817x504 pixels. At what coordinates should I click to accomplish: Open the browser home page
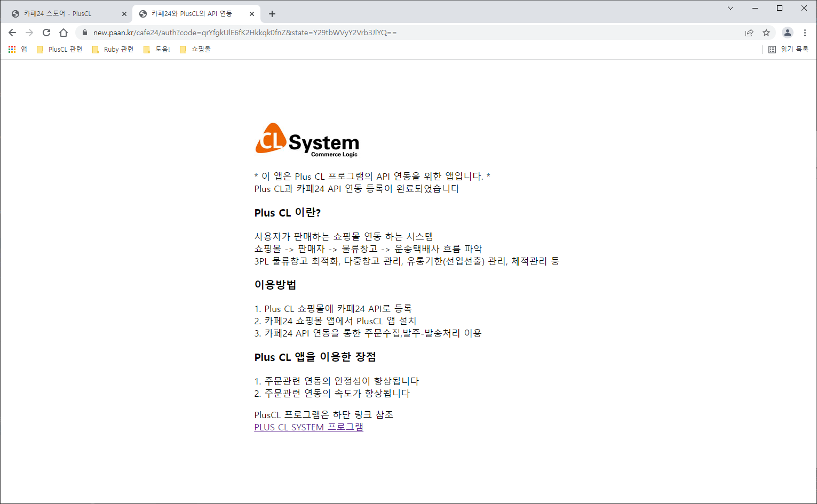[x=64, y=33]
